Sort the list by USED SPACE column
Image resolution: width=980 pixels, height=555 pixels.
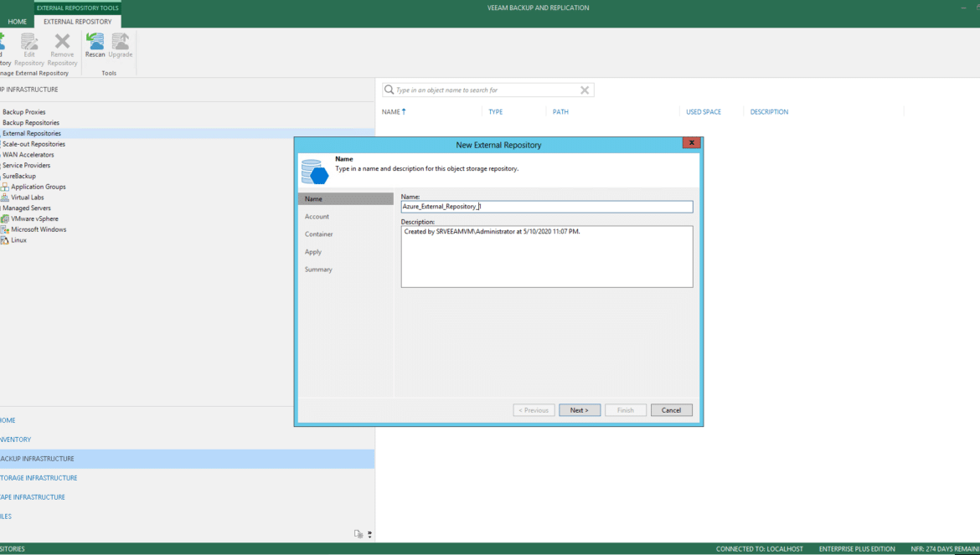(x=704, y=111)
